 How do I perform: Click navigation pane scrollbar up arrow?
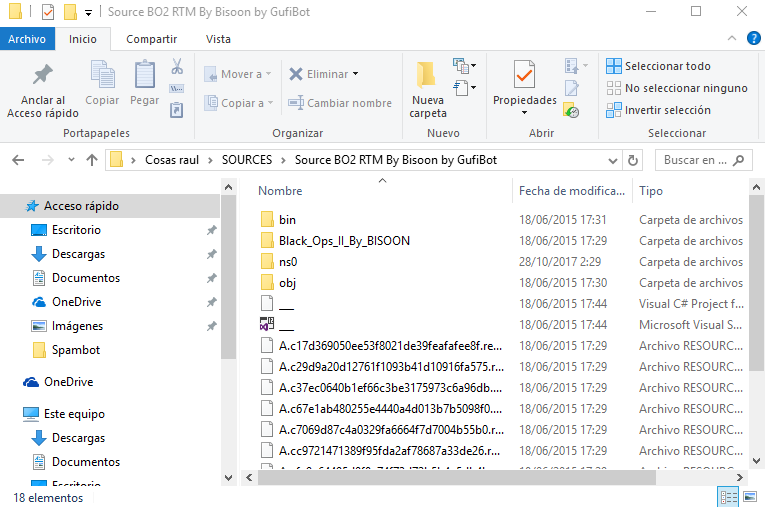coord(228,187)
